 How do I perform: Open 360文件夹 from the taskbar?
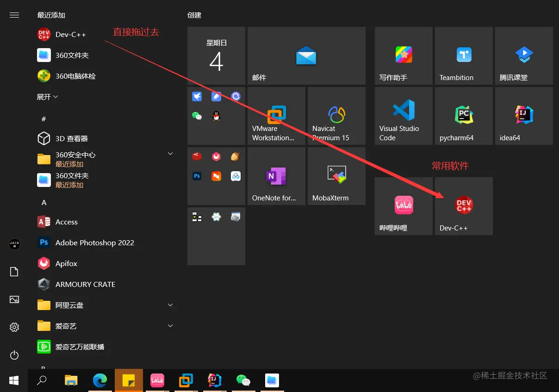pyautogui.click(x=272, y=380)
